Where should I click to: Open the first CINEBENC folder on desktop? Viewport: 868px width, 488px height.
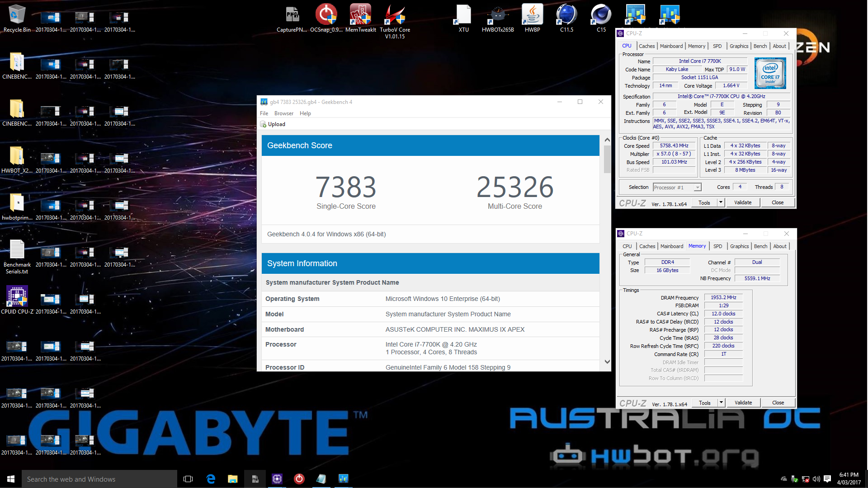pos(17,65)
